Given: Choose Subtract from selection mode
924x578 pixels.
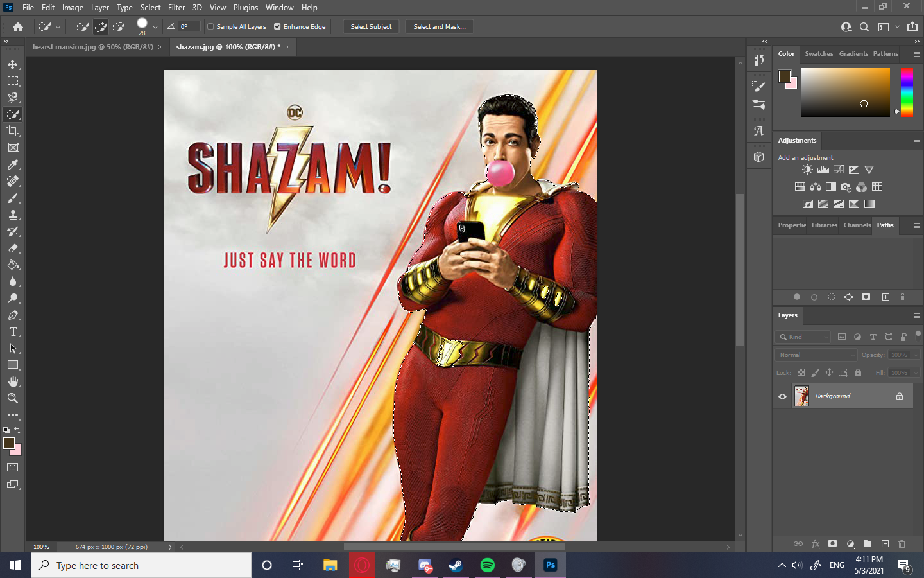Looking at the screenshot, I should coord(119,27).
